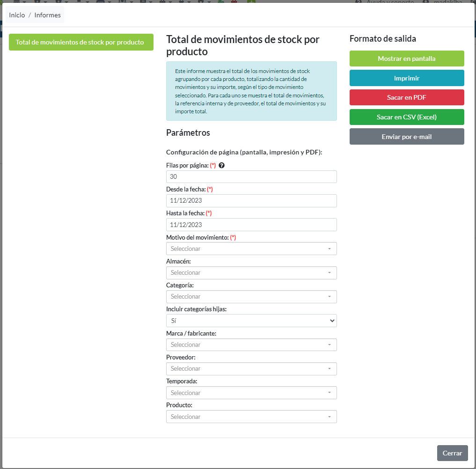The width and height of the screenshot is (476, 469).
Task: Open Motivo del movimiento dropdown
Action: (x=251, y=249)
